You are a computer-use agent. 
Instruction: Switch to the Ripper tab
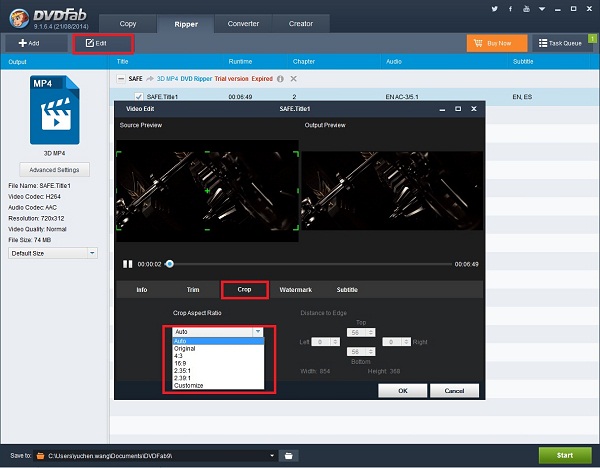click(186, 24)
